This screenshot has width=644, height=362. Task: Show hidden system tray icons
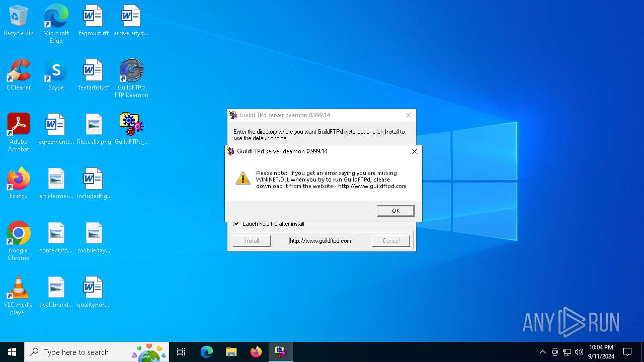point(542,352)
